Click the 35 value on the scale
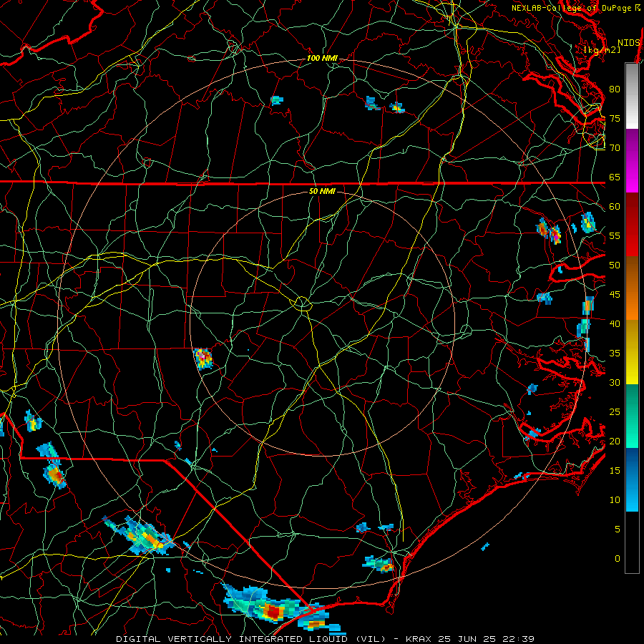Viewport: 644px width, 644px height. 615,353
